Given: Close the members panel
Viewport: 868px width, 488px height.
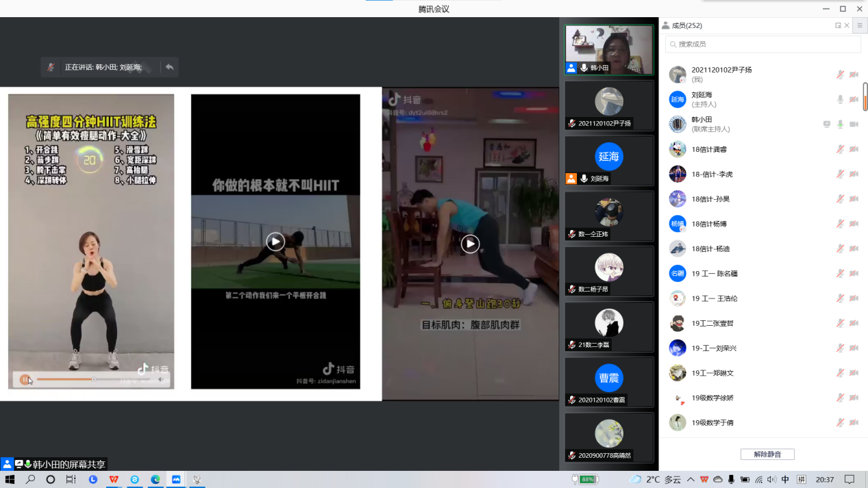Looking at the screenshot, I should pos(847,25).
